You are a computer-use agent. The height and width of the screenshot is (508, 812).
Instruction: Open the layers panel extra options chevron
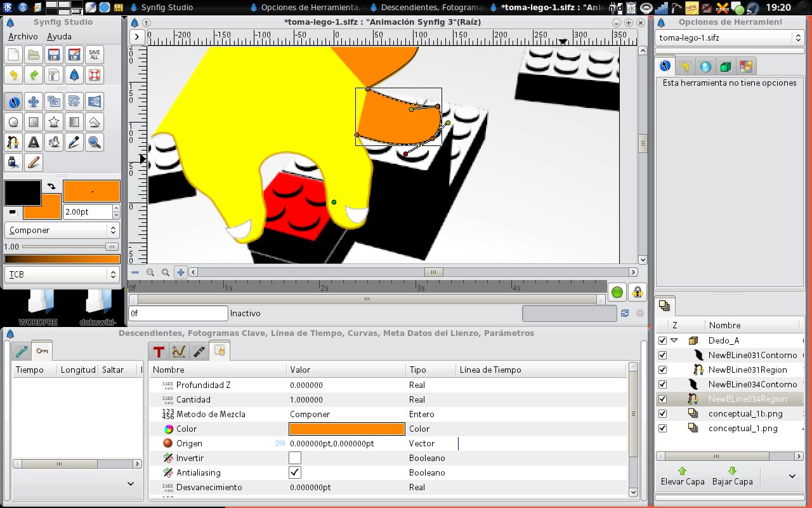click(792, 476)
